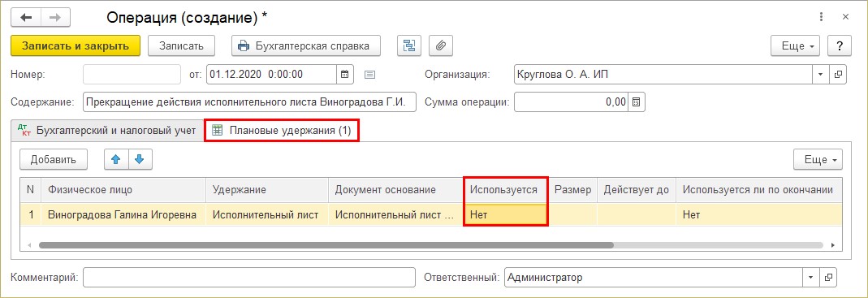Click the horizontal table scrollbar
Viewport: 868px width, 298px height.
[x=326, y=244]
